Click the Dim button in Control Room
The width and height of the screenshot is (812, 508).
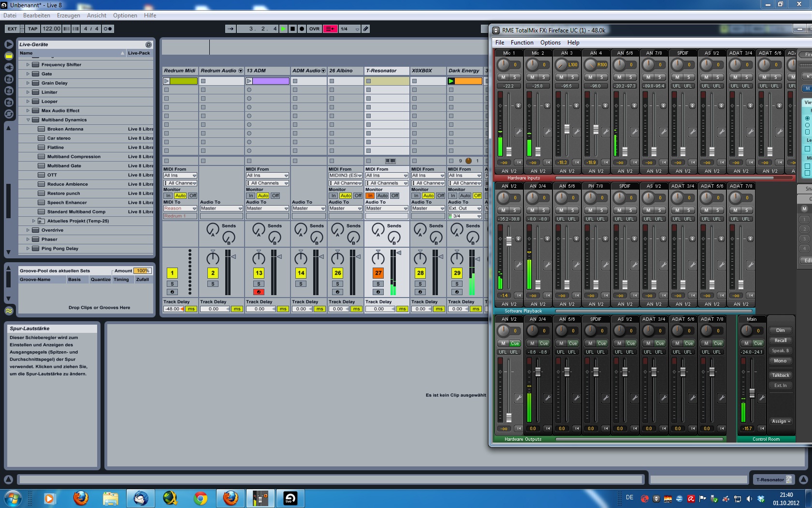click(780, 330)
